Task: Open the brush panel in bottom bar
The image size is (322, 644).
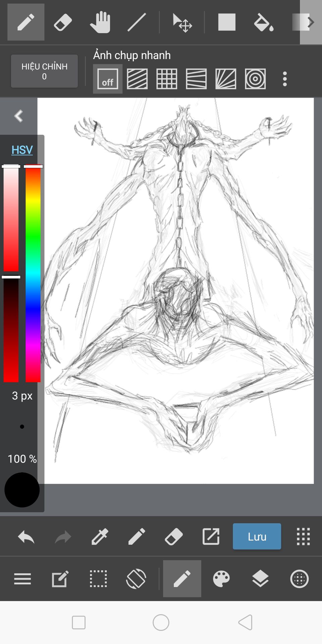Action: click(x=182, y=579)
